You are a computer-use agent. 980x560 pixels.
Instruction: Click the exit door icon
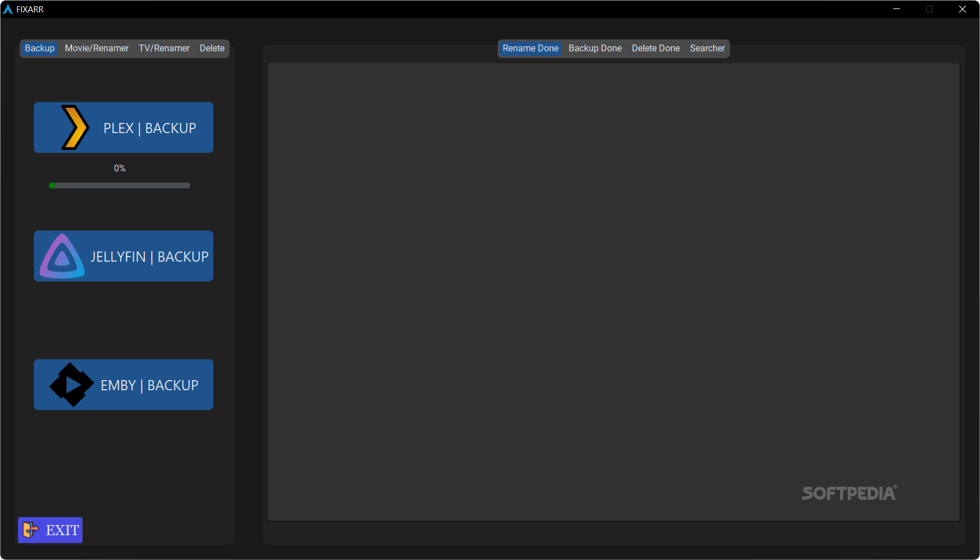[x=30, y=530]
